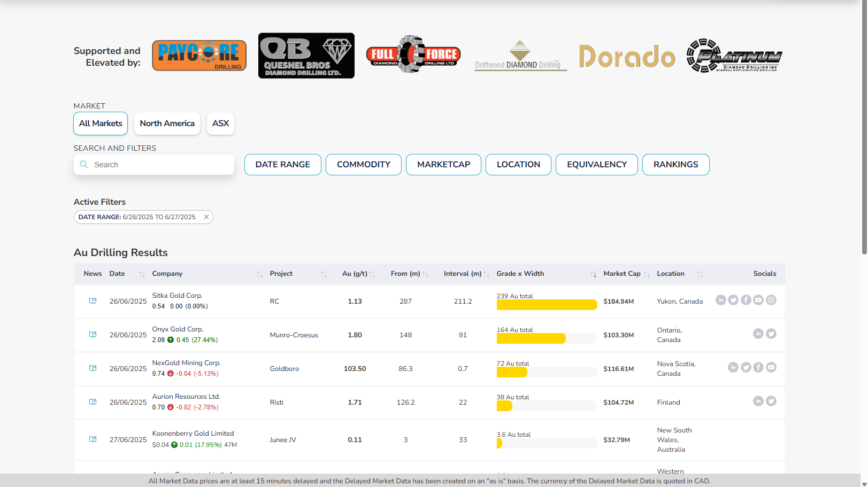The height and width of the screenshot is (487, 868).
Task: Open Sitka Gold Corp. YouTube icon
Action: pos(758,300)
